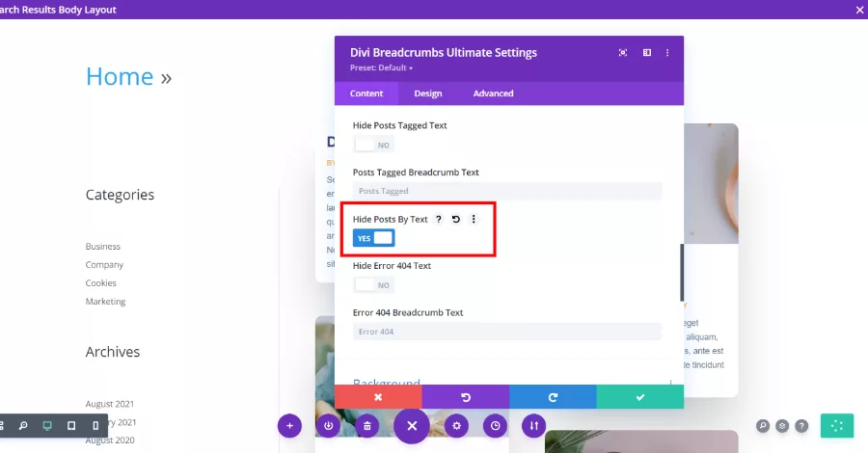
Task: Click the green builder menu button
Action: pyautogui.click(x=837, y=426)
